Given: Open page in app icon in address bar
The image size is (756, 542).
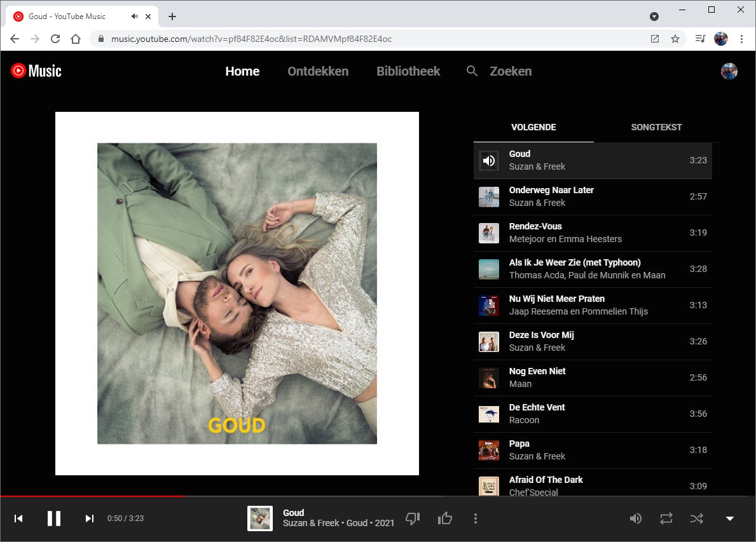Looking at the screenshot, I should pyautogui.click(x=655, y=39).
